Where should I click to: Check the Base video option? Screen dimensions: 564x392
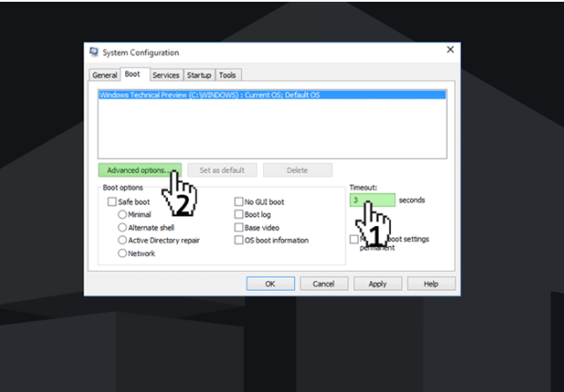coord(238,228)
